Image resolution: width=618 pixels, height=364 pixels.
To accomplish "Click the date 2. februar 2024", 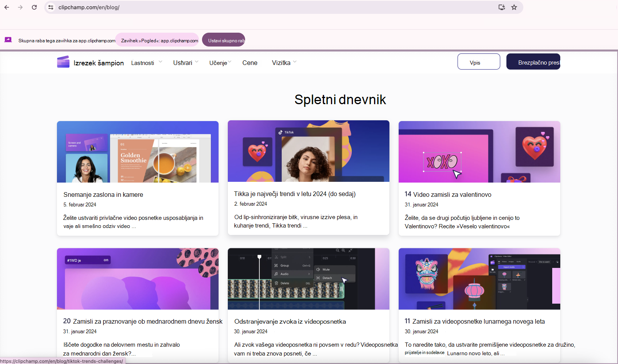I will (251, 204).
